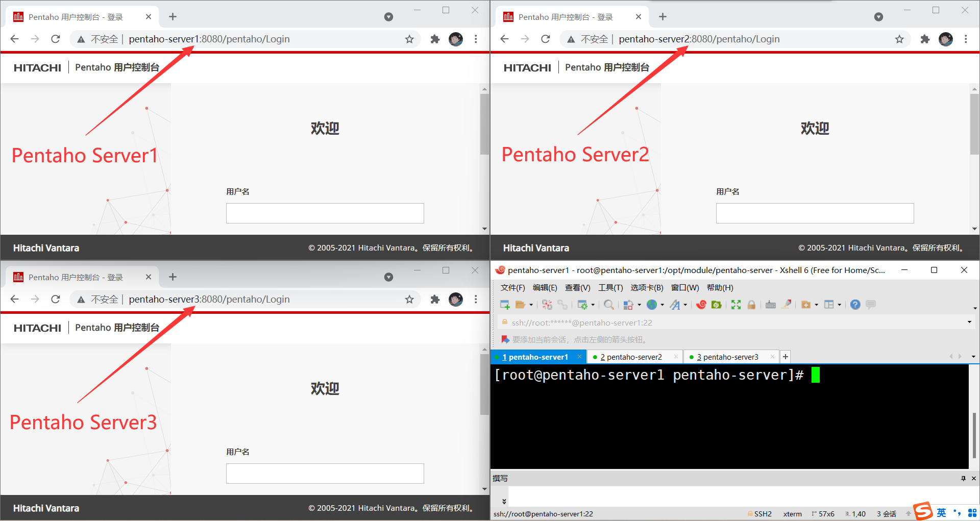Viewport: 980px width, 521px height.
Task: Bookmark server2 page with the star icon
Action: tap(899, 39)
